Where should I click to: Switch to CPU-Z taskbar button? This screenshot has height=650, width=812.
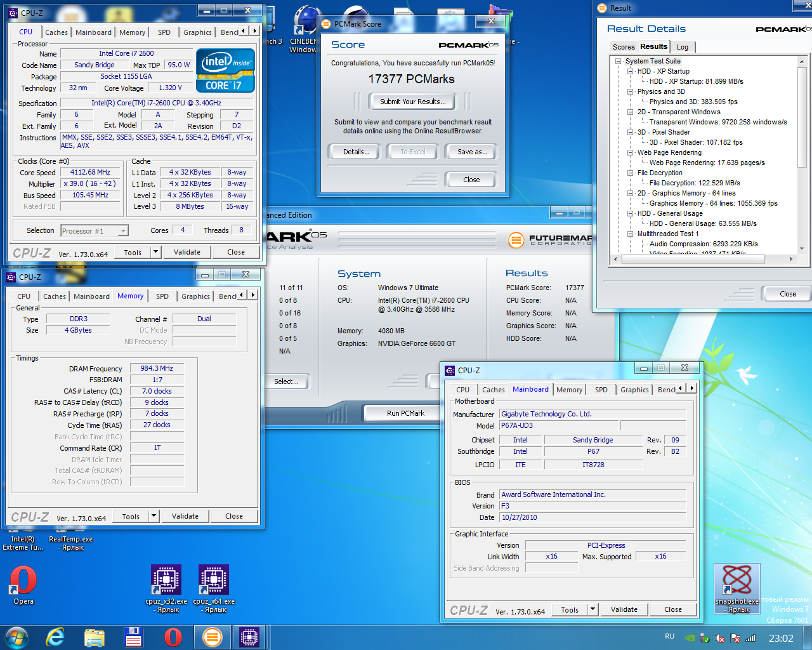click(249, 637)
